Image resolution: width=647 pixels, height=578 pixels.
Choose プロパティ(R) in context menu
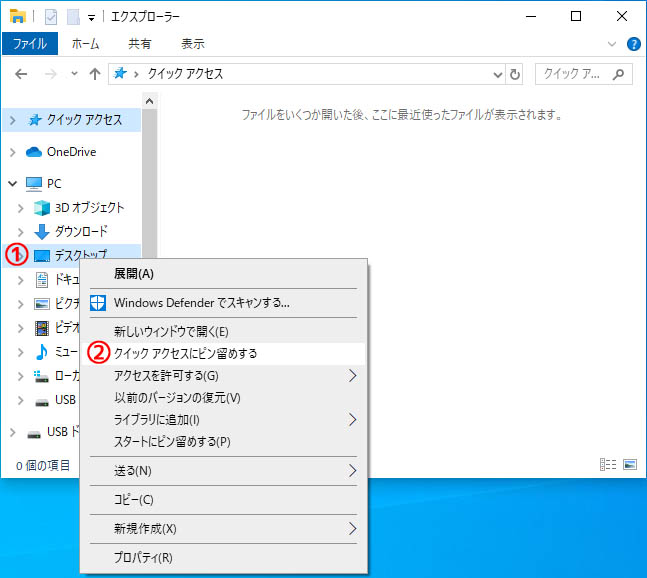pos(223,558)
